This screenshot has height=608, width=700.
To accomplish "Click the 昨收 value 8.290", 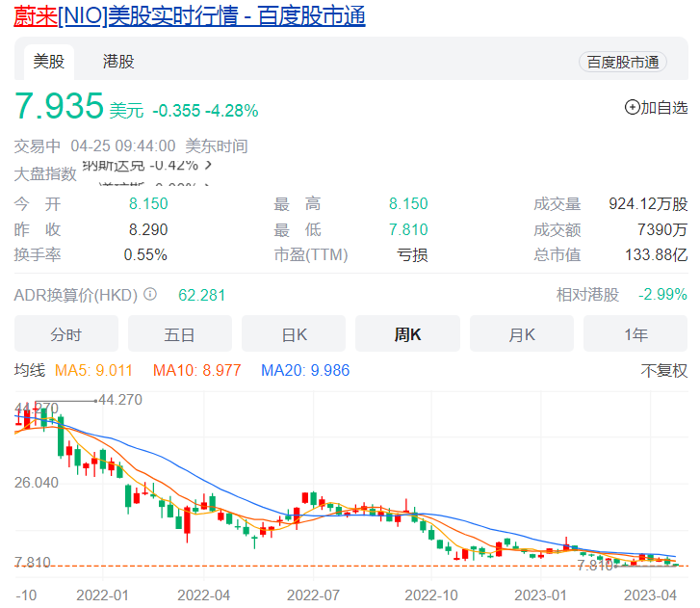I will tap(148, 229).
